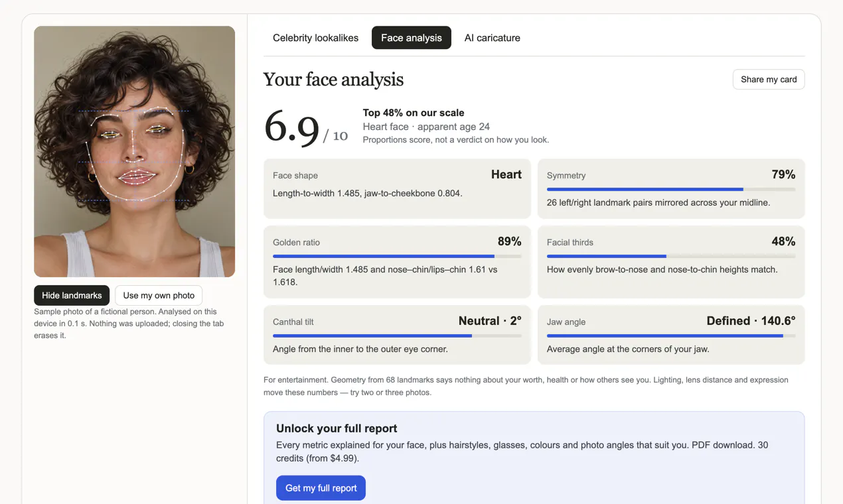Viewport: 843px width, 504px height.
Task: Click the "Facial thirds" card label
Action: pyautogui.click(x=570, y=243)
